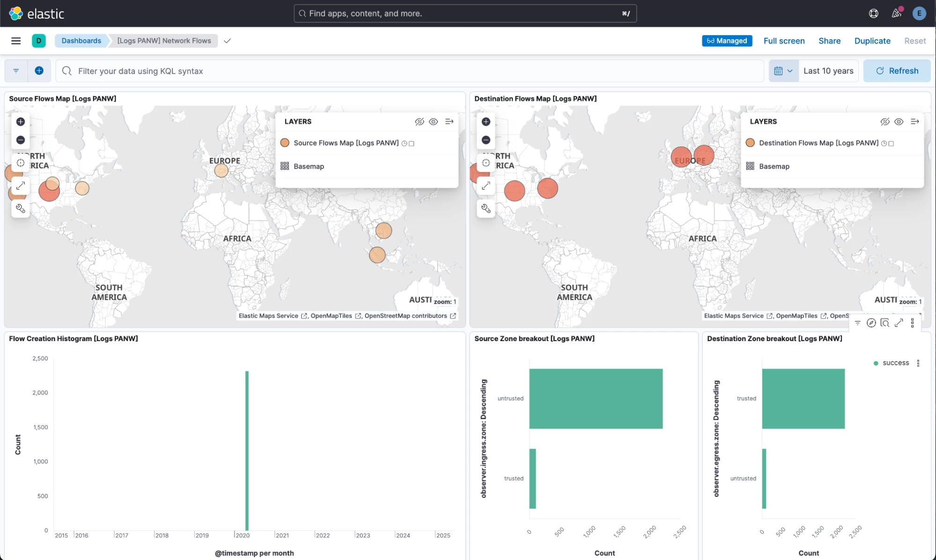Click the untrusted bar in Source Zone breakout
The image size is (936, 560).
click(596, 399)
